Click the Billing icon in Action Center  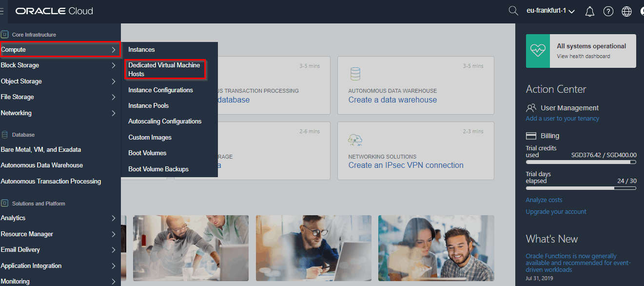(x=531, y=135)
